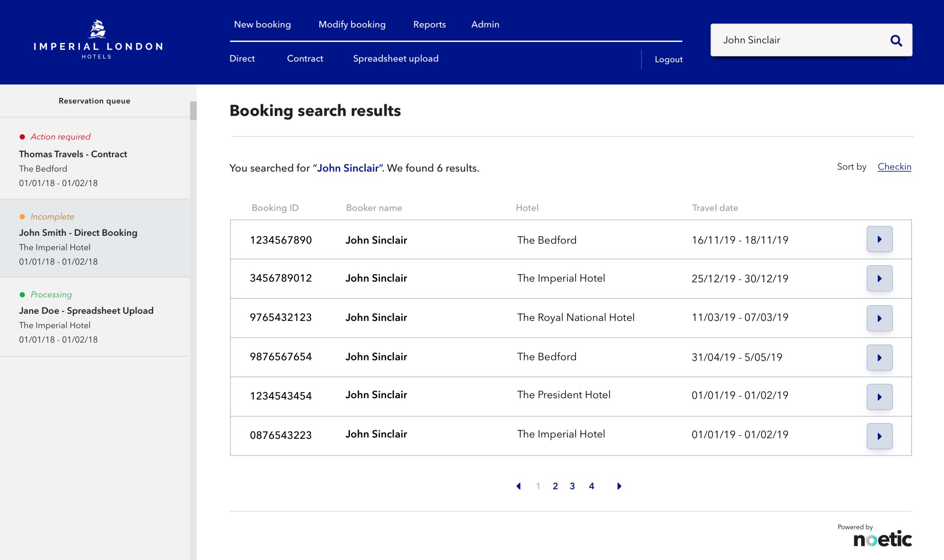Open Royal National Hotel booking arrow

[879, 318]
